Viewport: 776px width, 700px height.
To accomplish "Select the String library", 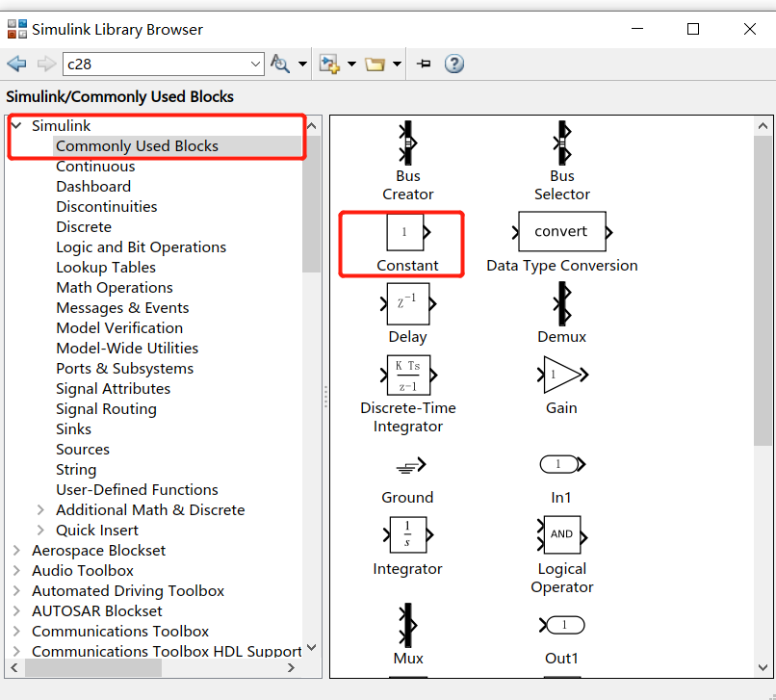I will point(76,470).
